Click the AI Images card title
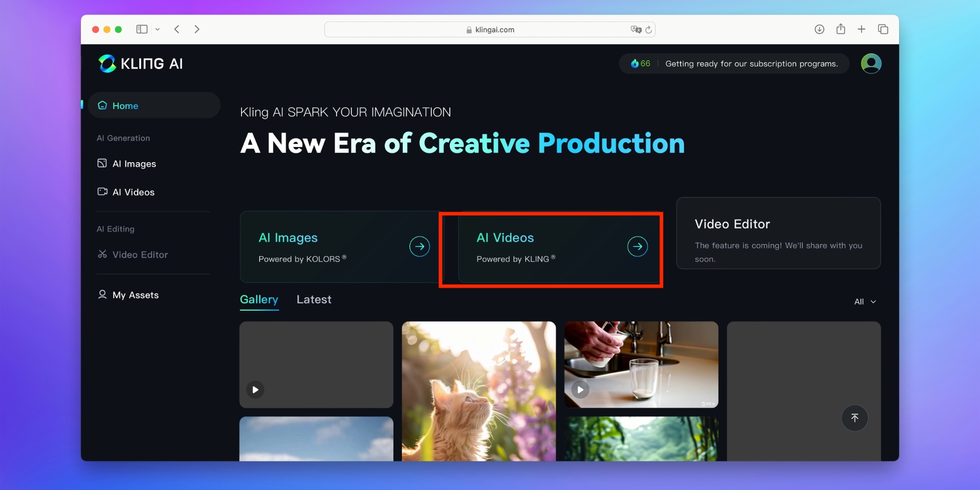 (288, 238)
